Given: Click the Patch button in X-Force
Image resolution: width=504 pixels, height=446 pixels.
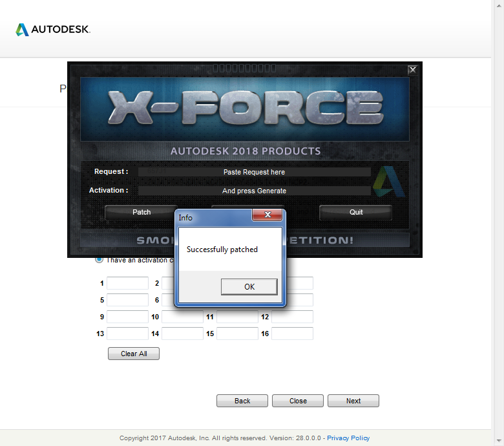Looking at the screenshot, I should (x=142, y=212).
